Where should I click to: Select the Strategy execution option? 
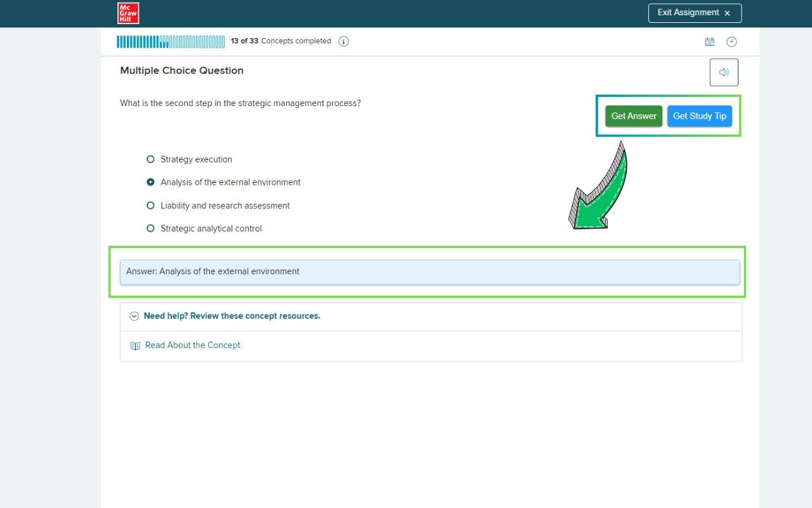150,159
